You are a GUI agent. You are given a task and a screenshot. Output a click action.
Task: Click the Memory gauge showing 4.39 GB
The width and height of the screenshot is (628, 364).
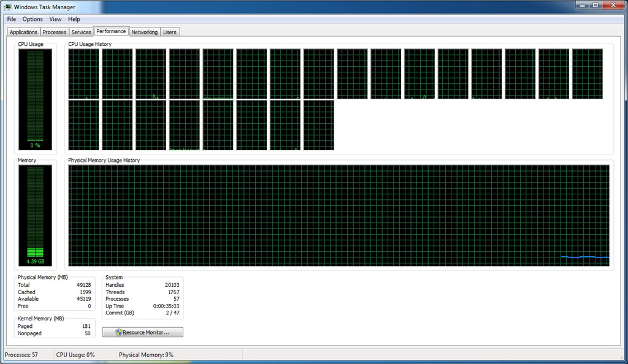click(35, 216)
